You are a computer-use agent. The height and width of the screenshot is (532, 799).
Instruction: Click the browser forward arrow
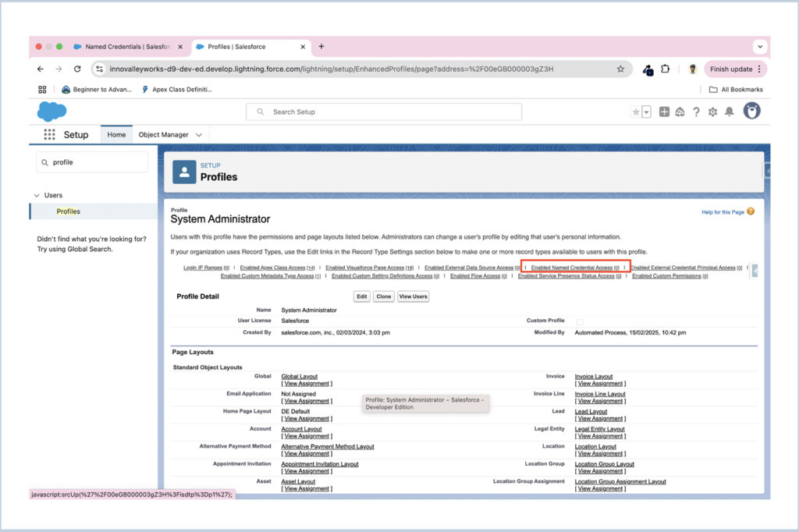point(59,69)
